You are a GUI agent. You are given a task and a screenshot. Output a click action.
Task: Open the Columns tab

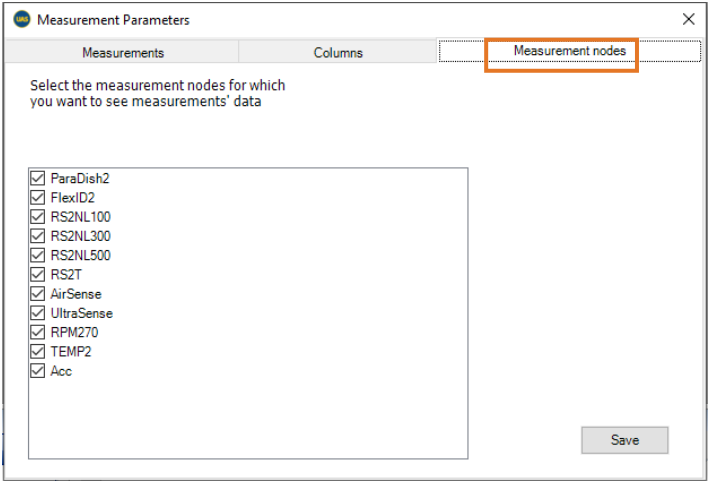(338, 53)
